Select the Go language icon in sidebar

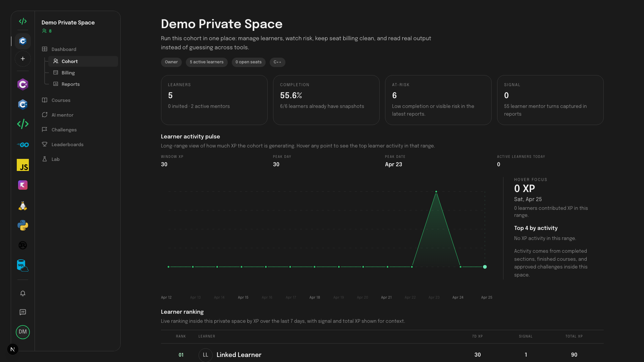point(23,145)
